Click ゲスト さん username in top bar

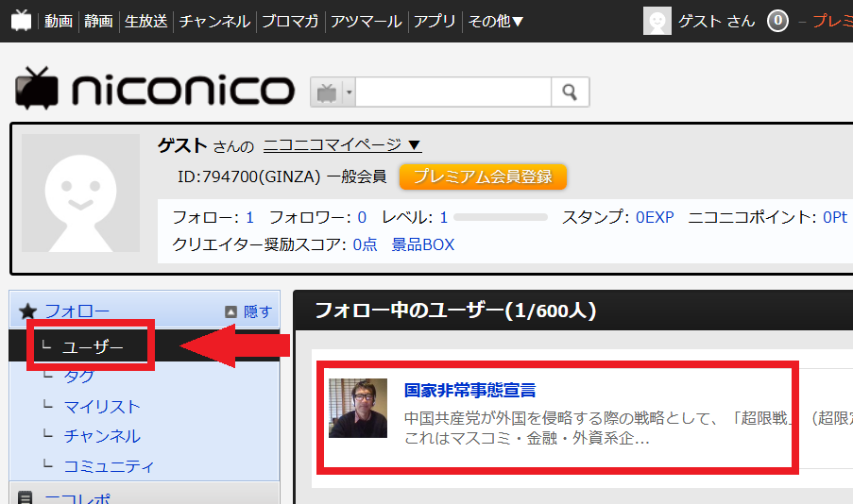coord(716,21)
